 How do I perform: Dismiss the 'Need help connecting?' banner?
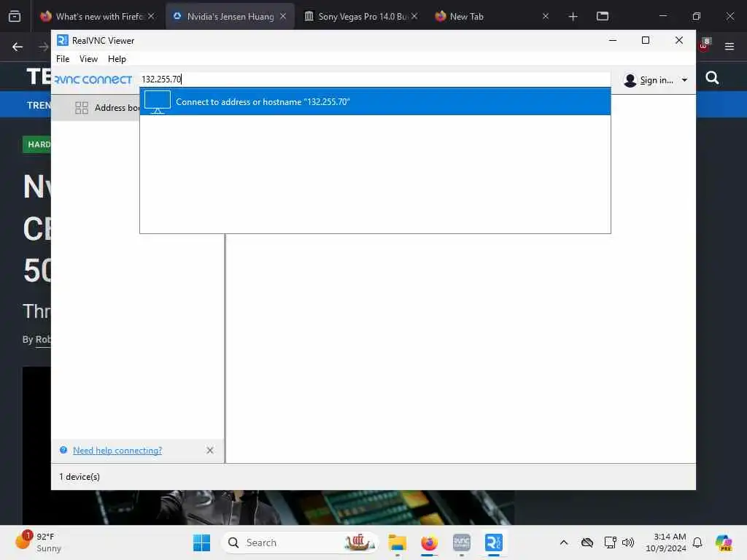tap(210, 451)
